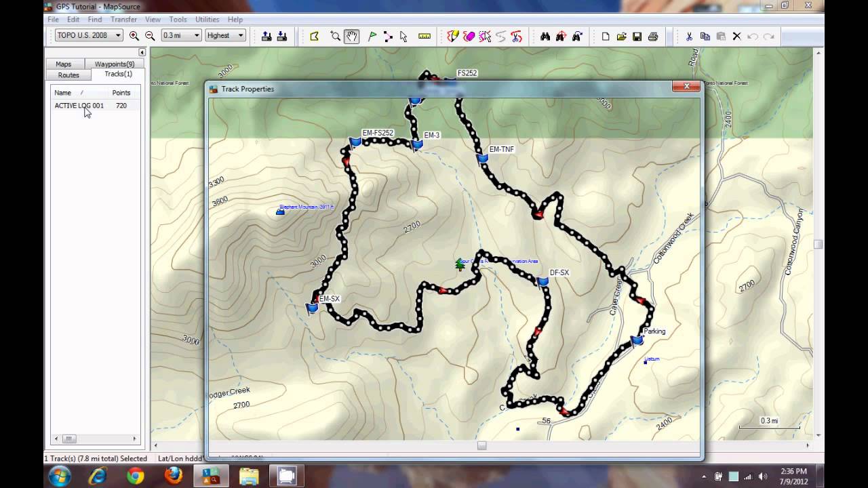The image size is (868, 488).
Task: Open File Explorer folder from taskbar
Action: click(249, 476)
